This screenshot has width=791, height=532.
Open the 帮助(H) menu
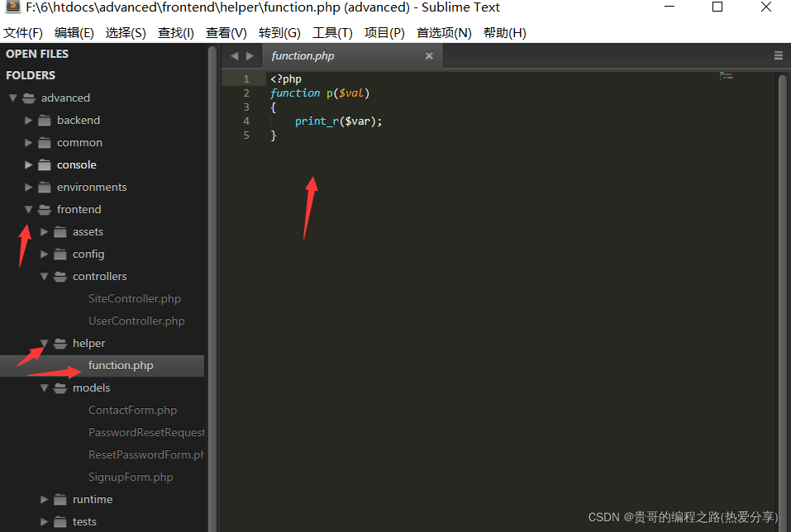504,33
